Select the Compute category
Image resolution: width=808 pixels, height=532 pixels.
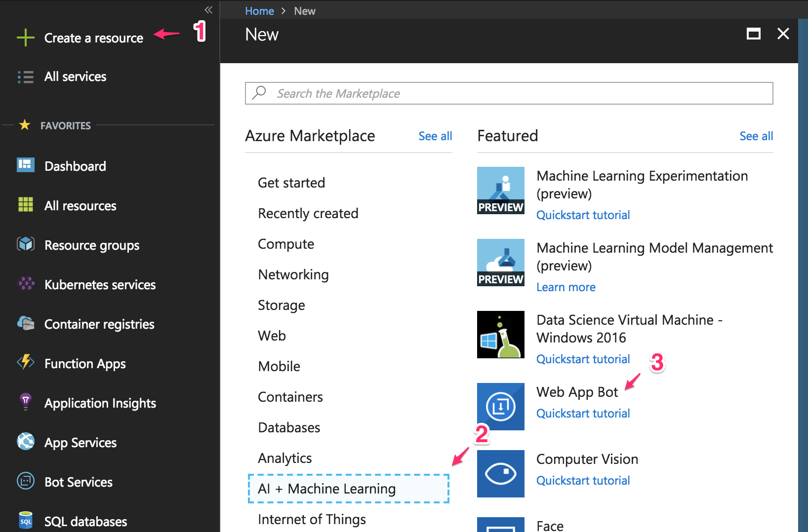point(286,244)
